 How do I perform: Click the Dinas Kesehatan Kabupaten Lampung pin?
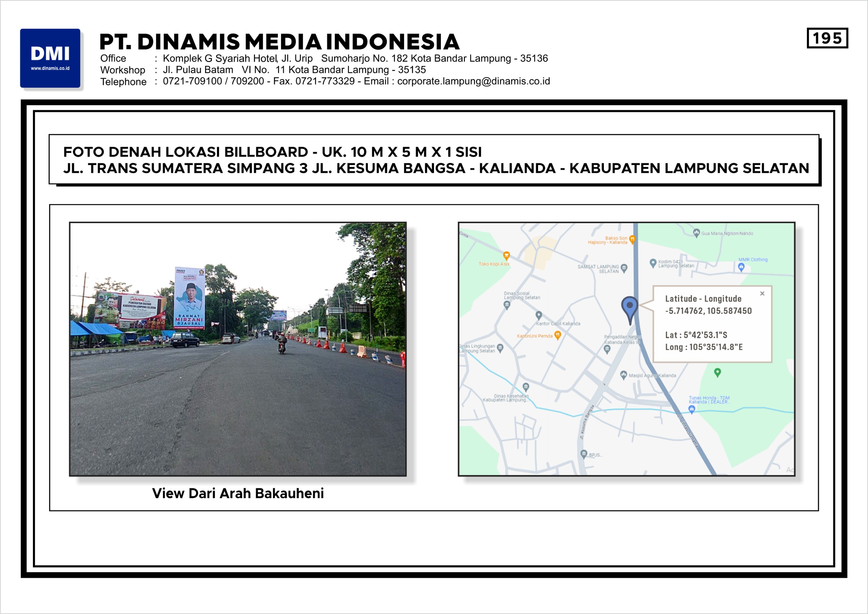coord(526,387)
